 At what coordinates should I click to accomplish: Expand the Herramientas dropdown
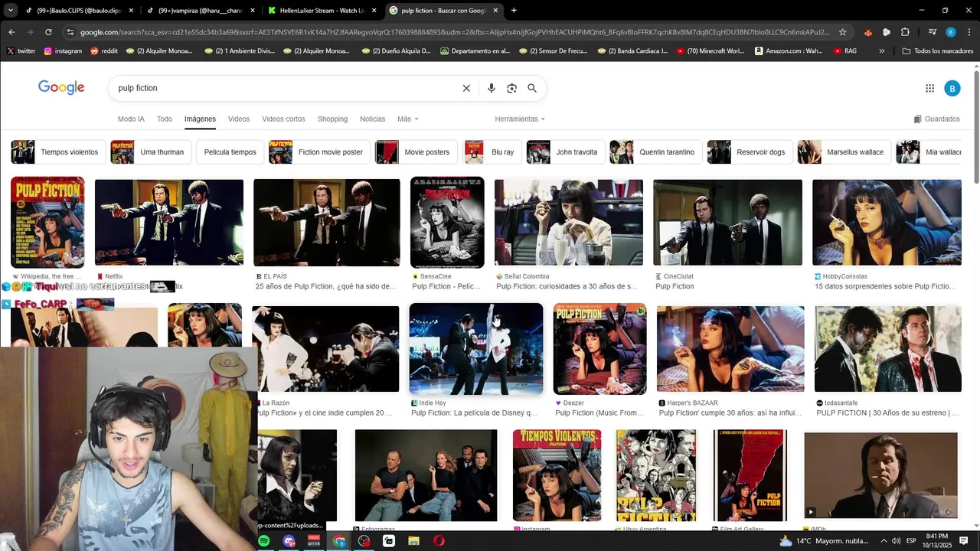coord(520,119)
